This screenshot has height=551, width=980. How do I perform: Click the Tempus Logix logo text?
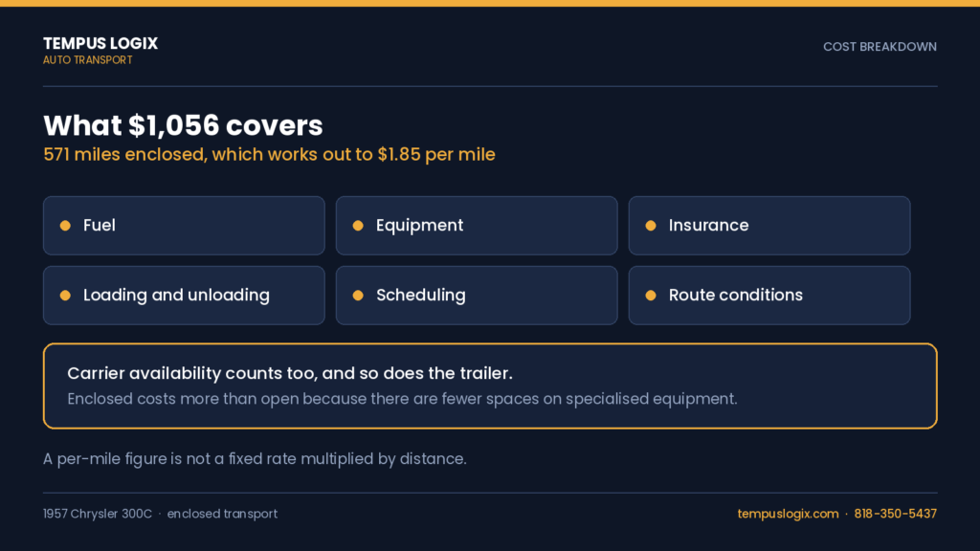[100, 44]
